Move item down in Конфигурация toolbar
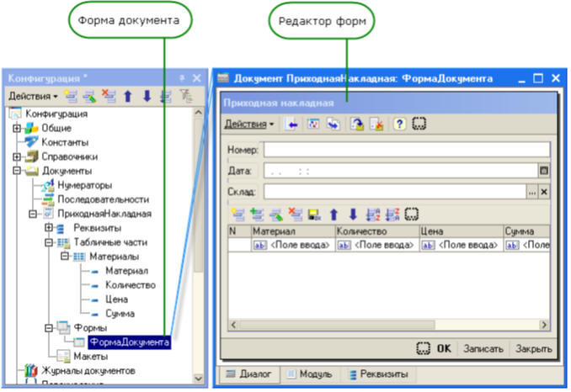 (x=147, y=97)
